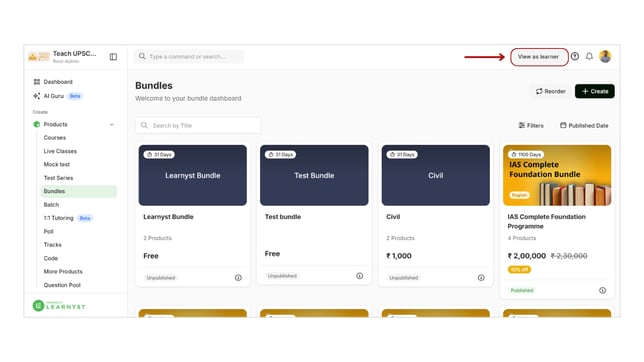This screenshot has height=362, width=644.
Task: Open the Teach UPSC workspace switcher
Action: pos(62,57)
